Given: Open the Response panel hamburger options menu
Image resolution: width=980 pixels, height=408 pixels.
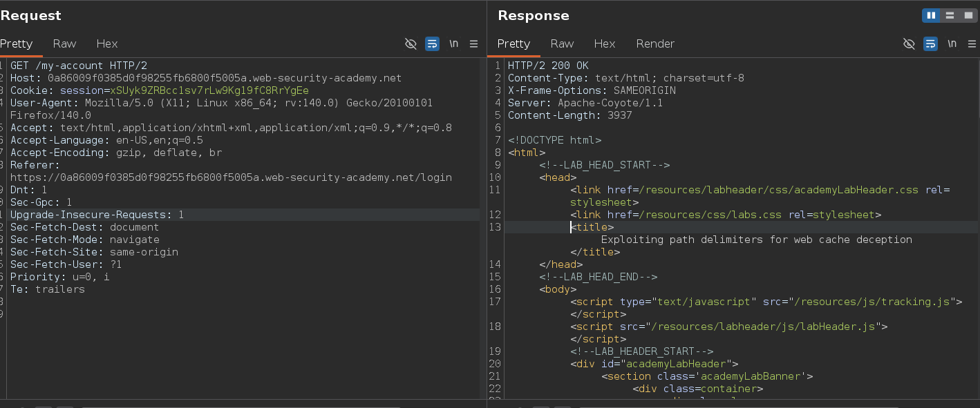Looking at the screenshot, I should 972,43.
